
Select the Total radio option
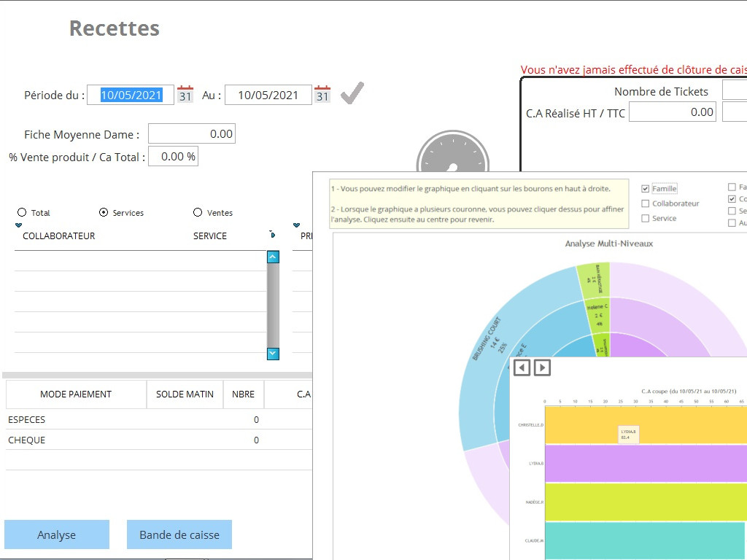(x=22, y=212)
